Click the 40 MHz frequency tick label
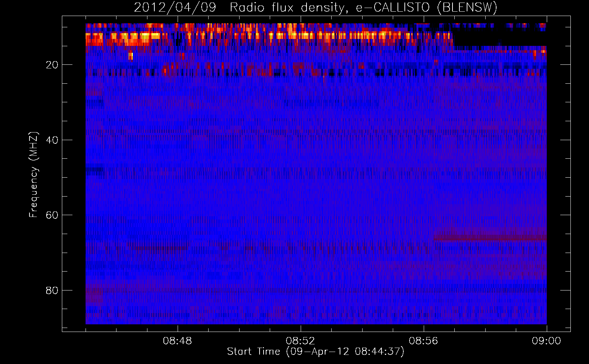This screenshot has height=364, width=589. tap(52, 140)
